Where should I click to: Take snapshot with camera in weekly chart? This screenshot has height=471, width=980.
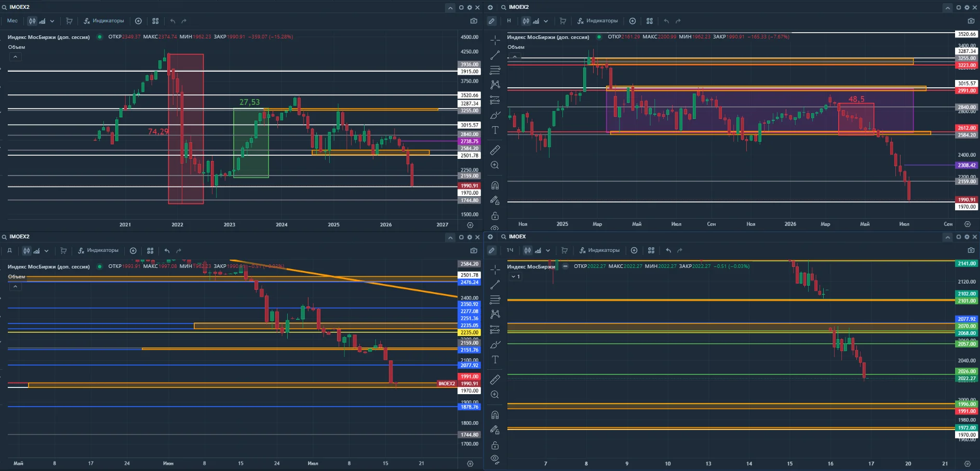[971, 21]
